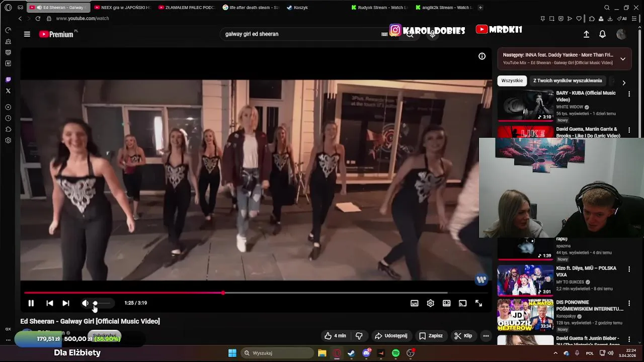The height and width of the screenshot is (362, 644).
Task: Open the ad blocker shield icon
Action: [x=560, y=19]
